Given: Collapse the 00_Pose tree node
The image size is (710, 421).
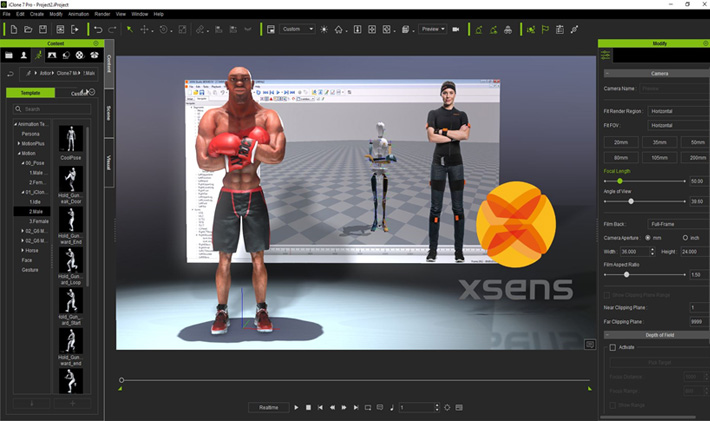Looking at the screenshot, I should click(x=23, y=163).
